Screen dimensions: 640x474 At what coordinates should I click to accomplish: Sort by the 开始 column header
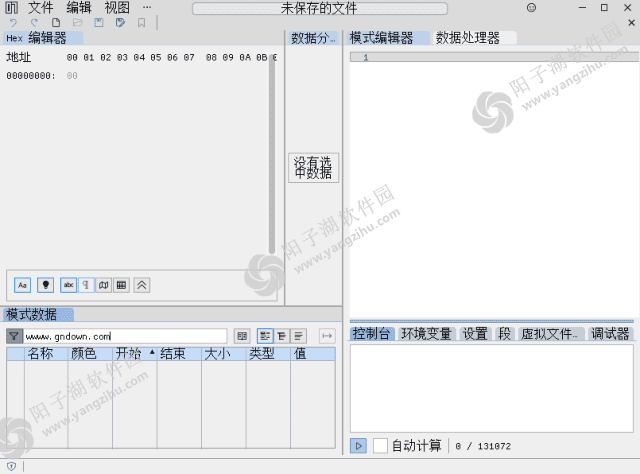coord(135,354)
